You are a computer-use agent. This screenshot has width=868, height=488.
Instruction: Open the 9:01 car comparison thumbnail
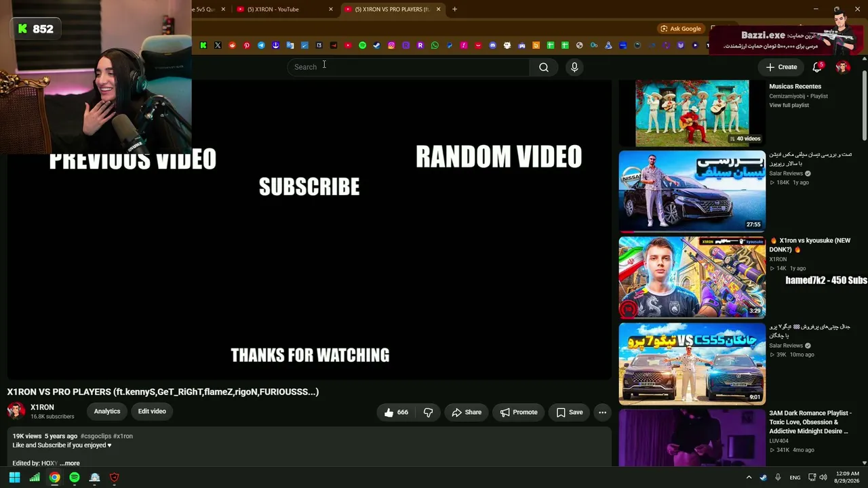pos(692,364)
